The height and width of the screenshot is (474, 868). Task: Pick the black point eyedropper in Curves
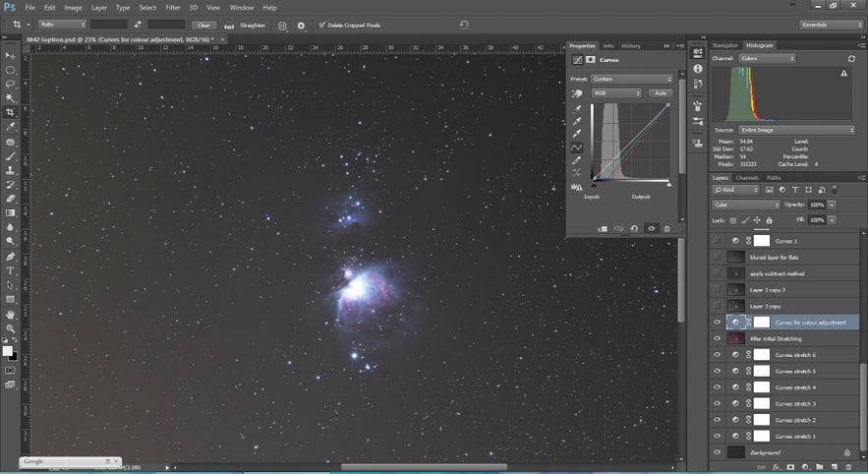(577, 108)
